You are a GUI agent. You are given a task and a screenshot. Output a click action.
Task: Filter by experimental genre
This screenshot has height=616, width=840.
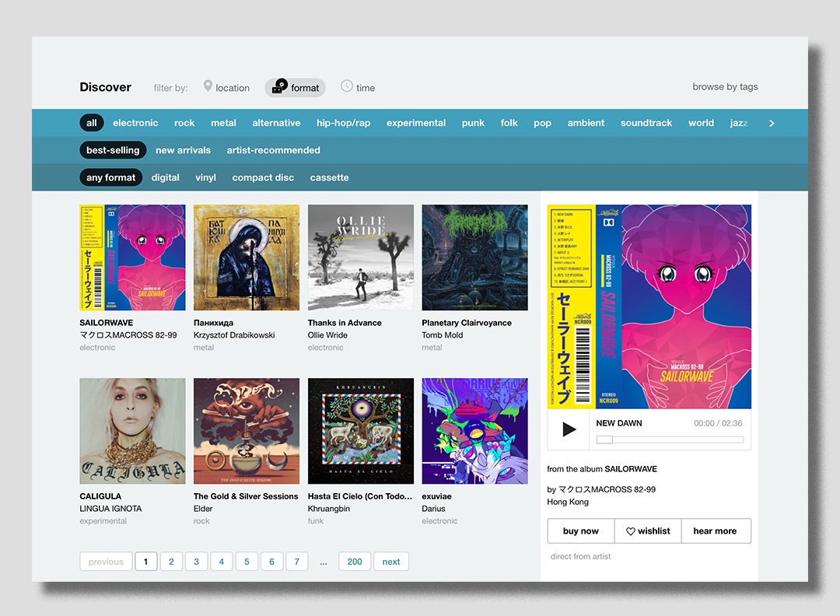[x=416, y=123]
